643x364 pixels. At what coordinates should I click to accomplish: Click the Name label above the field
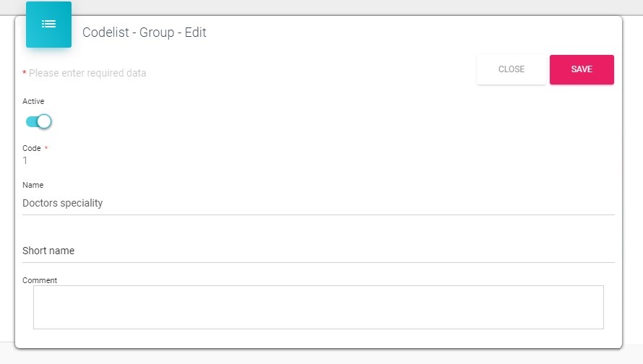[33, 186]
